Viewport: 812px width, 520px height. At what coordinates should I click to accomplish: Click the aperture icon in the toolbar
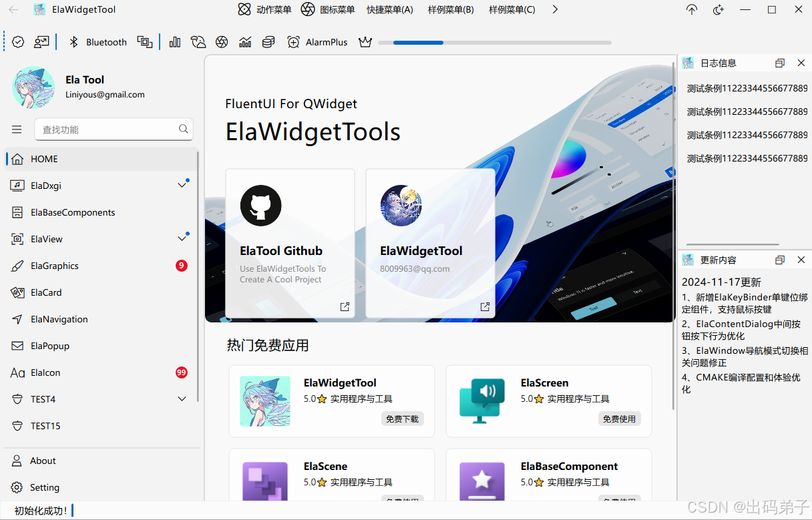(222, 42)
